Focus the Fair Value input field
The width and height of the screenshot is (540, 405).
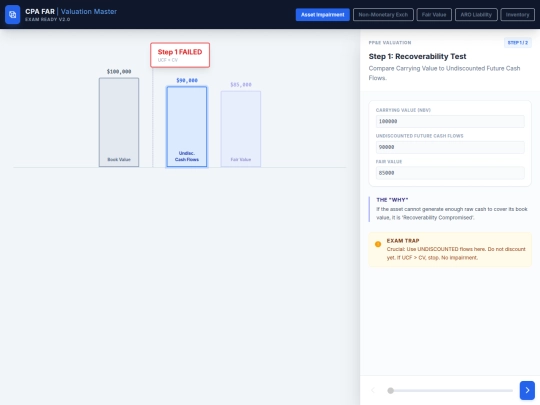point(450,173)
